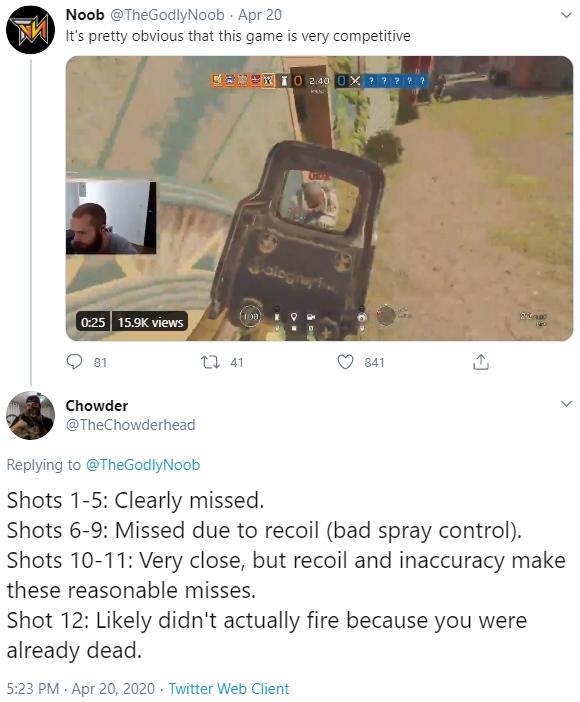
Task: Expand Chowder tweet's options chevron
Action: pyautogui.click(x=566, y=404)
